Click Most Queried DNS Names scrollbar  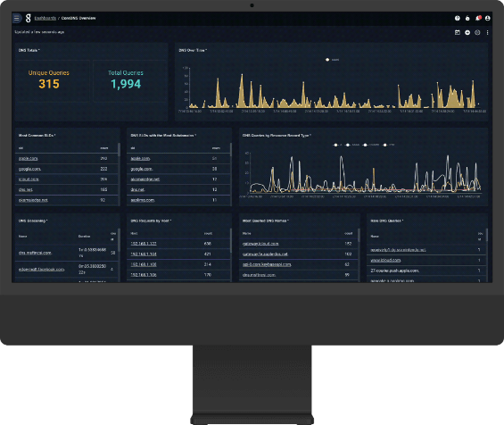point(359,236)
